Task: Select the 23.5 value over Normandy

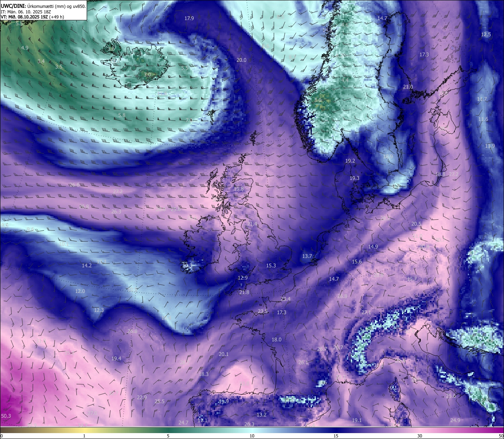Action: coord(263,311)
